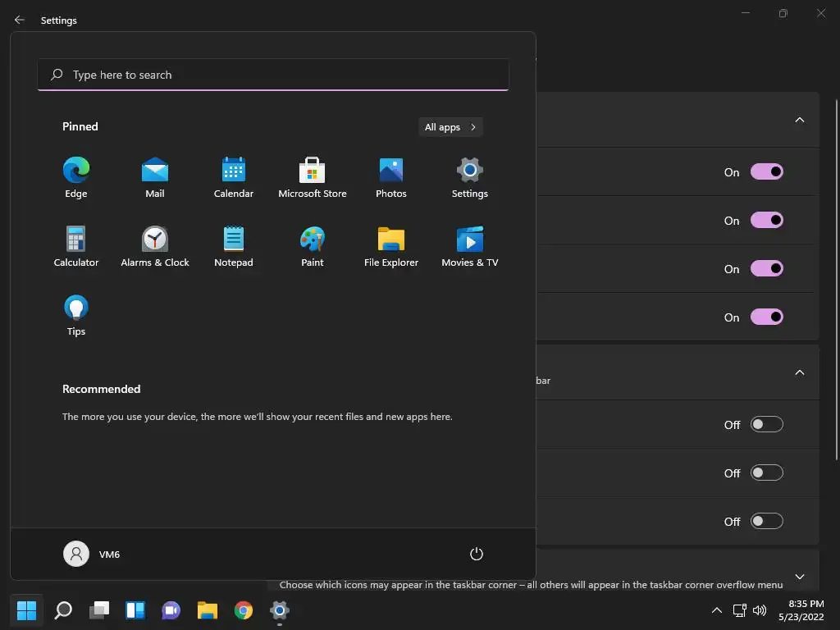The width and height of the screenshot is (840, 630).
Task: Show hidden icons in system tray
Action: (717, 610)
